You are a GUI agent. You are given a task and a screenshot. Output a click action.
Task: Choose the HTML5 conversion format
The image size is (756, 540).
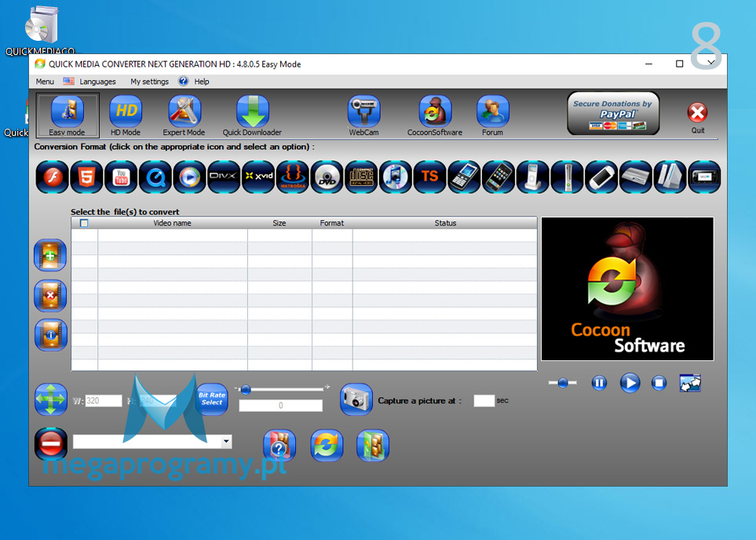coord(86,177)
